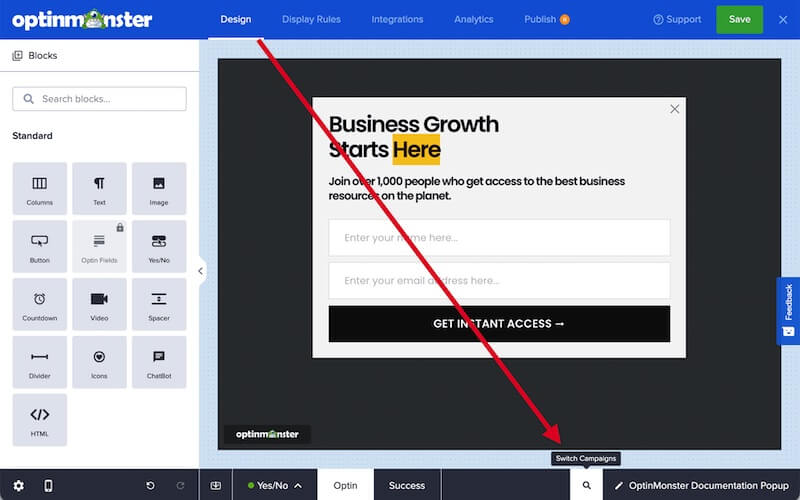Viewport: 800px width, 500px height.
Task: Add a Text block
Action: click(99, 188)
